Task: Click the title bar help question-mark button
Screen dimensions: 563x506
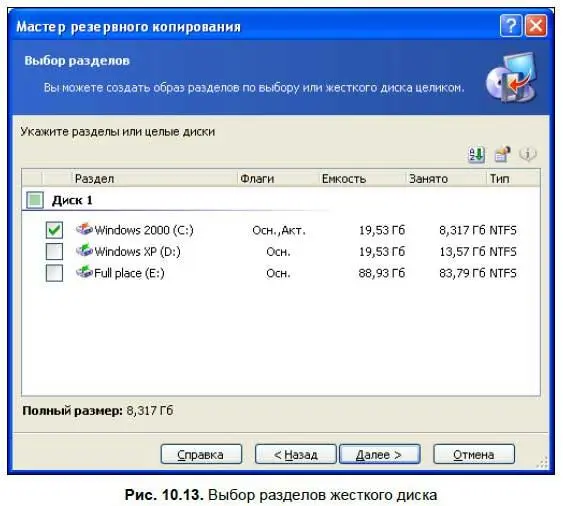Action: [x=510, y=26]
